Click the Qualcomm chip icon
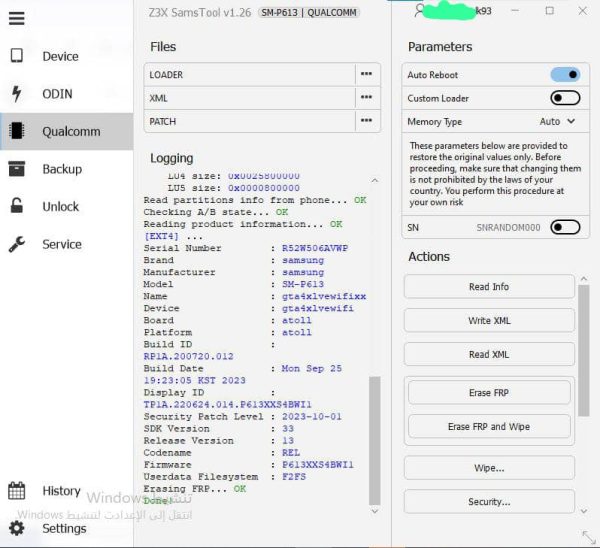The width and height of the screenshot is (600, 548). [x=16, y=131]
